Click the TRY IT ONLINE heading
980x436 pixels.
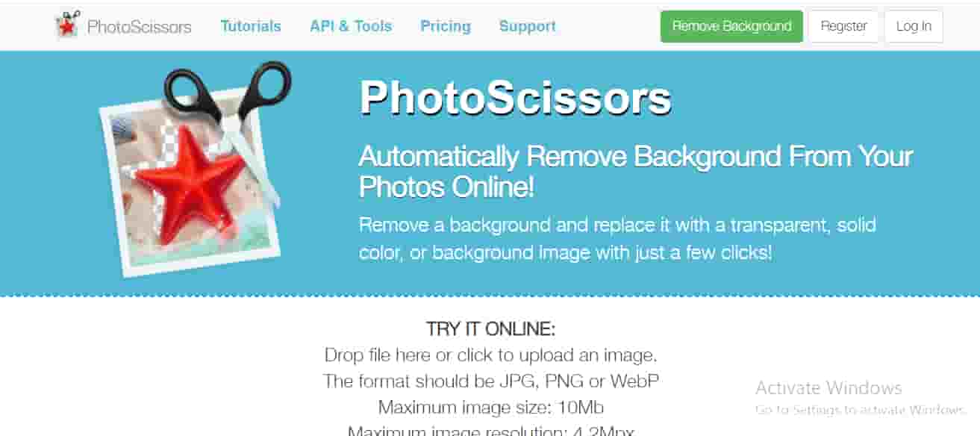(490, 329)
